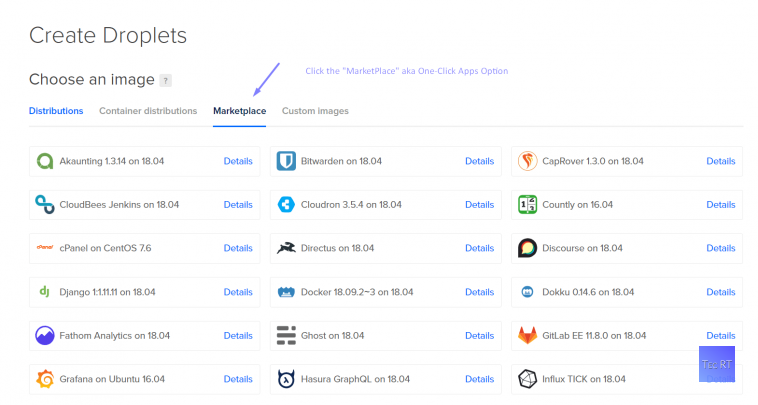Choose Directus on 18.04 label
The width and height of the screenshot is (758, 405).
pyautogui.click(x=337, y=248)
